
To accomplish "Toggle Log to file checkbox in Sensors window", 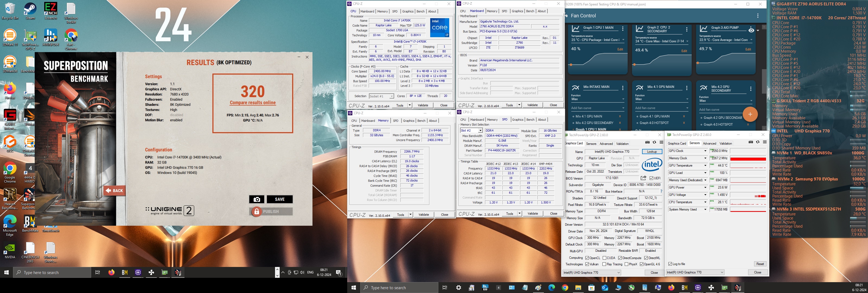I will tap(670, 264).
